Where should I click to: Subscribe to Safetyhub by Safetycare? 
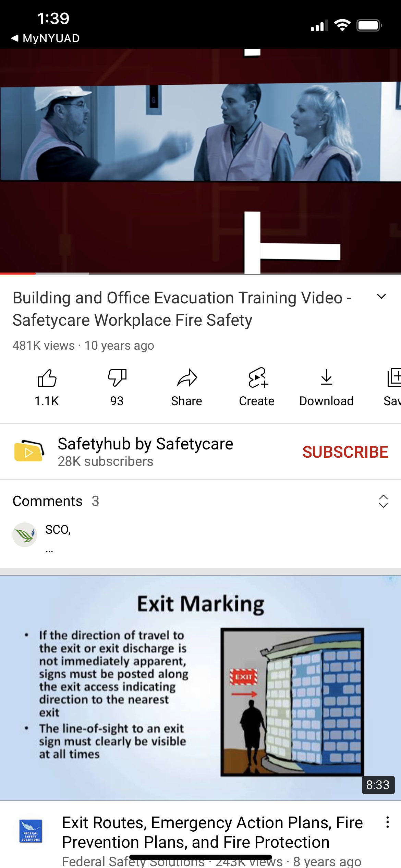tap(345, 452)
